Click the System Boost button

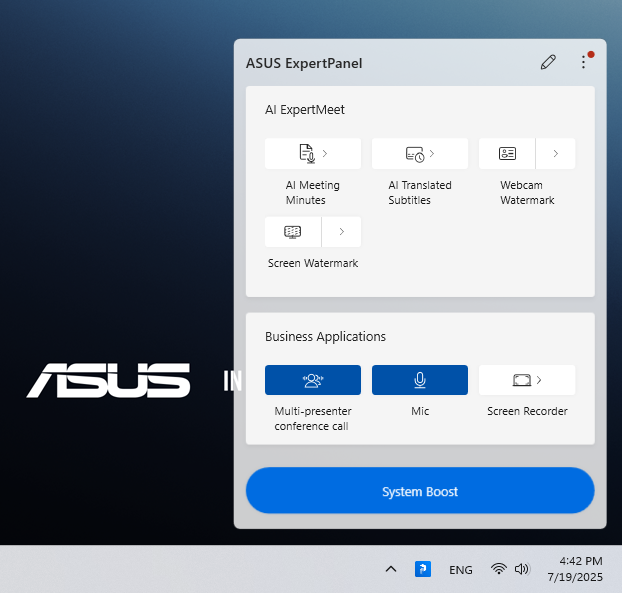click(420, 491)
